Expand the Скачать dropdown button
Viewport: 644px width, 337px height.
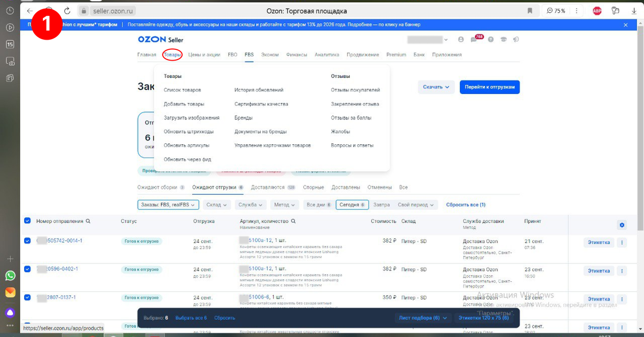[436, 87]
